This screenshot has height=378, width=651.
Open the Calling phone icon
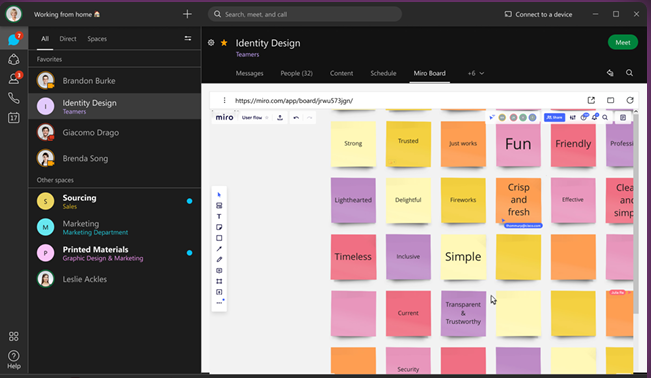[14, 98]
